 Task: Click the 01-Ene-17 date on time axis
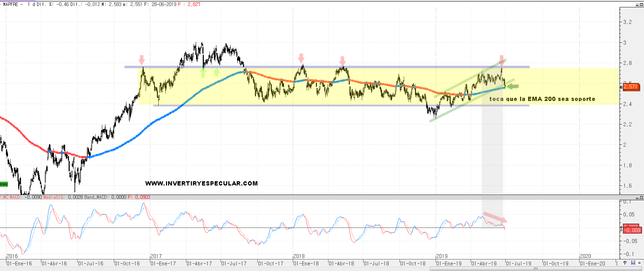pos(163,264)
